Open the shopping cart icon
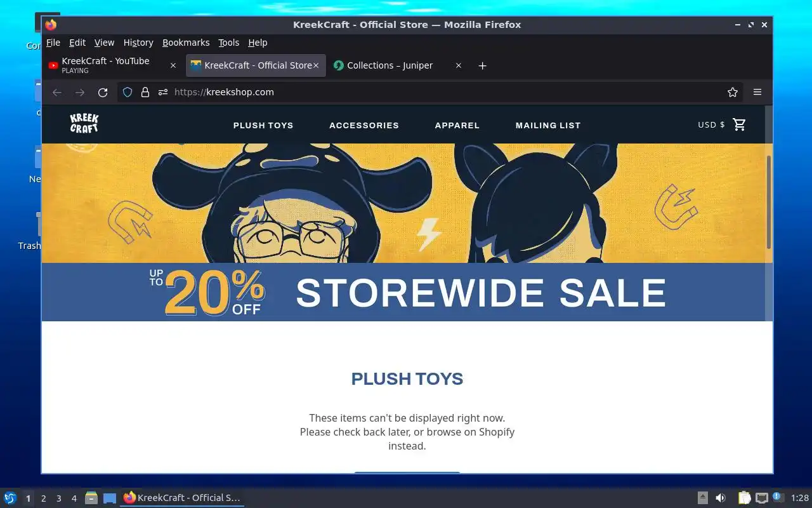 click(x=739, y=124)
